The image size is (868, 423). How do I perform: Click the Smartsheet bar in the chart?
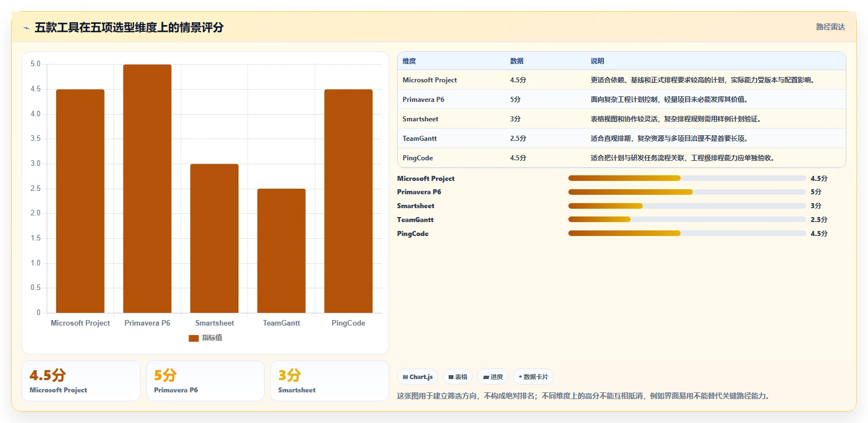click(214, 238)
